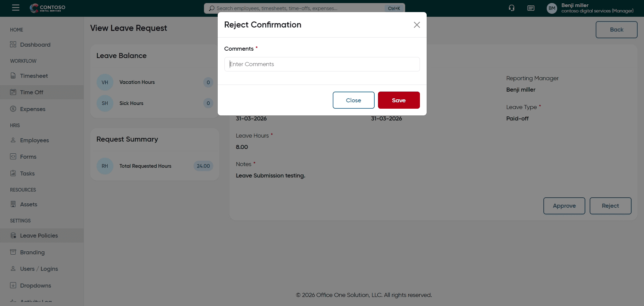Save the rejection comment
This screenshot has width=644, height=306.
pos(398,100)
